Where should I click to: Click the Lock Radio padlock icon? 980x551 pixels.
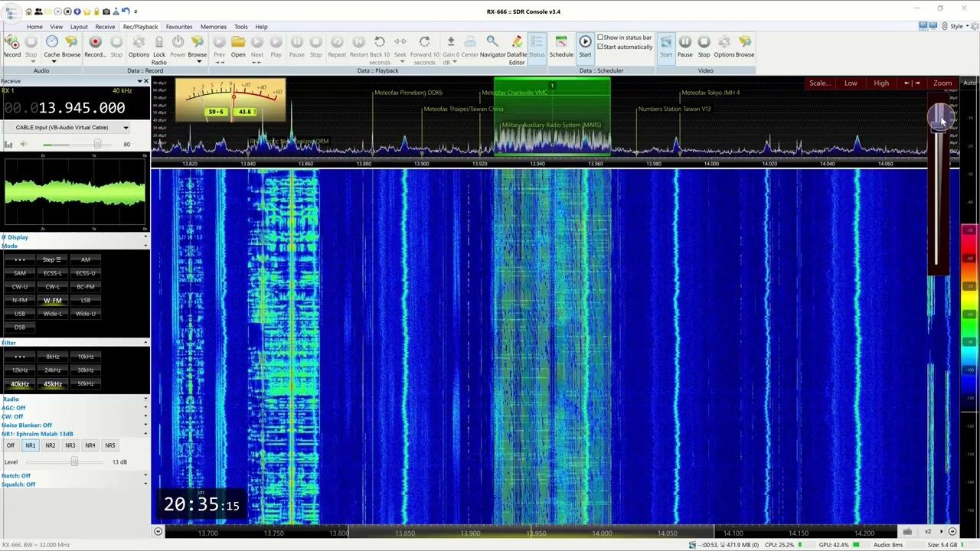point(159,49)
